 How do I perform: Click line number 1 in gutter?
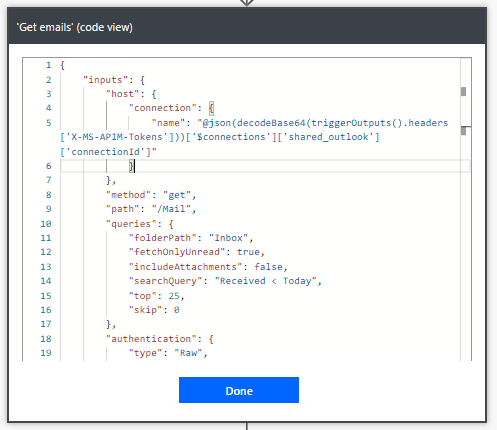click(x=49, y=65)
